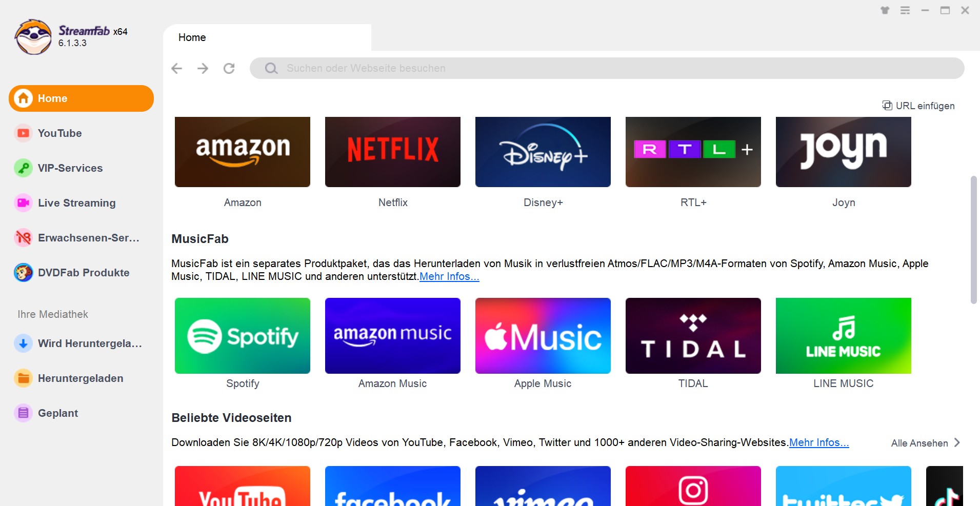The height and width of the screenshot is (506, 980).
Task: Click the magnifier search icon
Action: [271, 68]
